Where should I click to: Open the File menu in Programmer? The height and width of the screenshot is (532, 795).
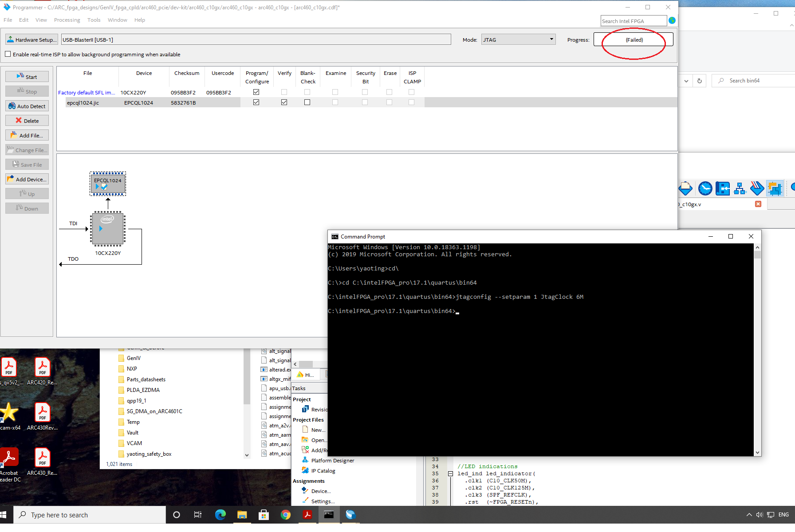(x=8, y=20)
